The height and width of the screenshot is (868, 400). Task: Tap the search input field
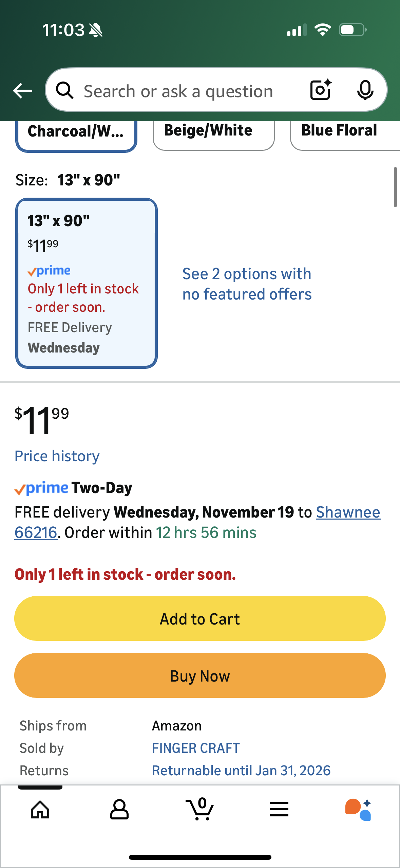point(178,91)
